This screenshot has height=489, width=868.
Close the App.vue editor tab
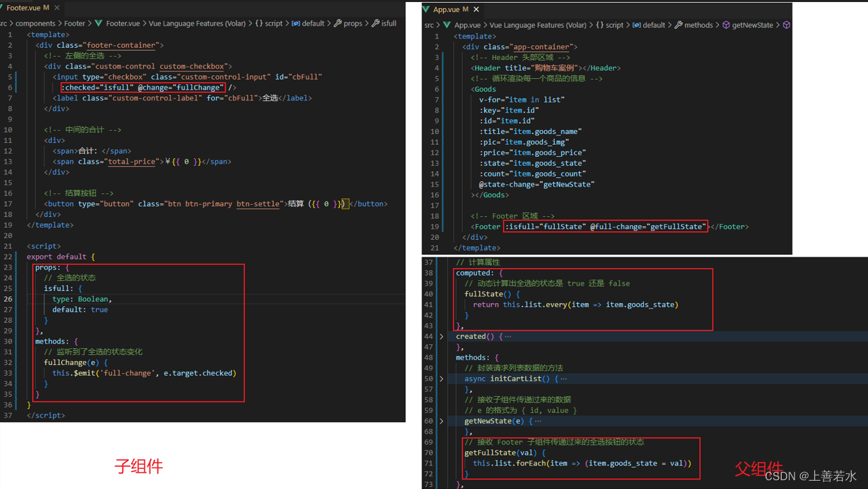click(x=476, y=9)
